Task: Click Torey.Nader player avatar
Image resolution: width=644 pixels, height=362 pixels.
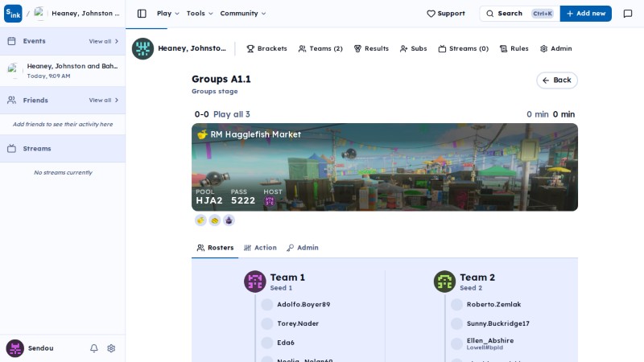Action: 267,323
